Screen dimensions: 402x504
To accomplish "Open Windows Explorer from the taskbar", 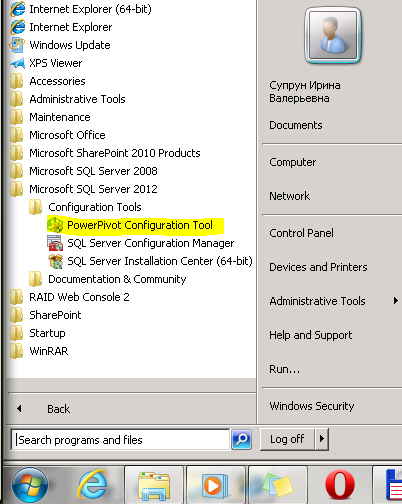I will (x=154, y=485).
